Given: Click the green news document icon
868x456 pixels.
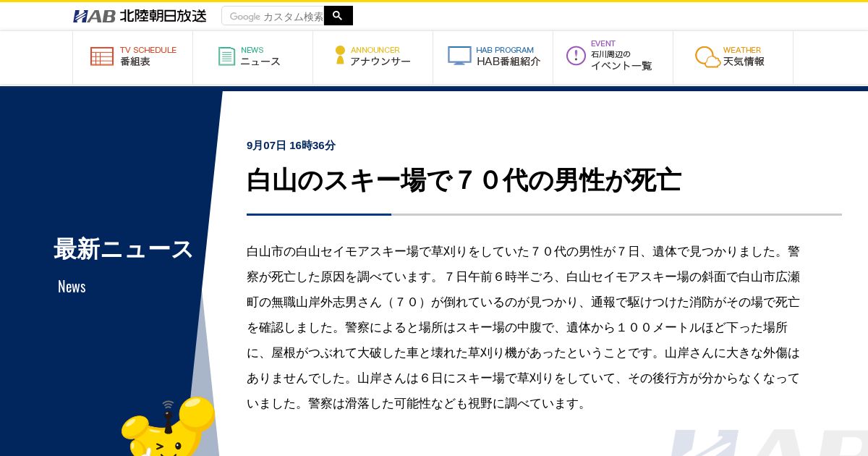Looking at the screenshot, I should (227, 56).
